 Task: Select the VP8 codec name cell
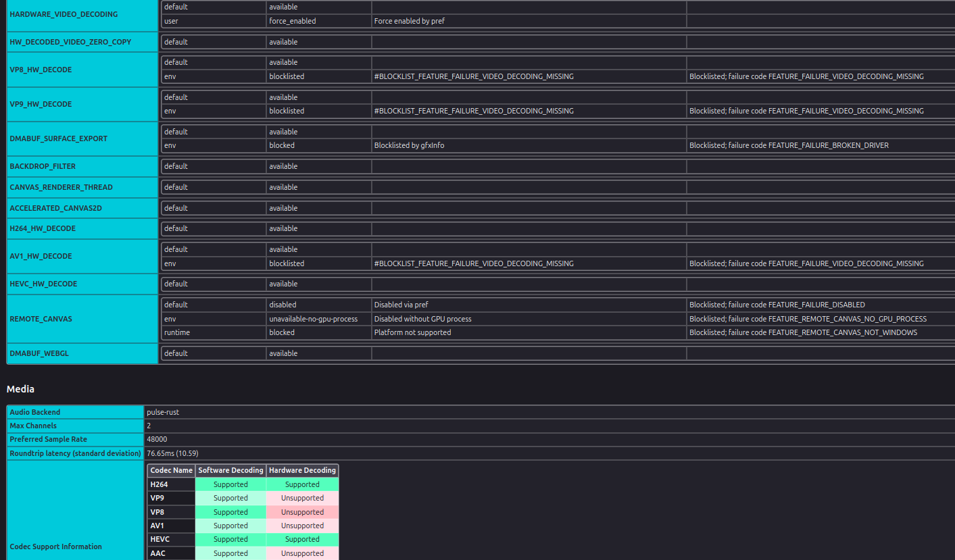(x=172, y=512)
